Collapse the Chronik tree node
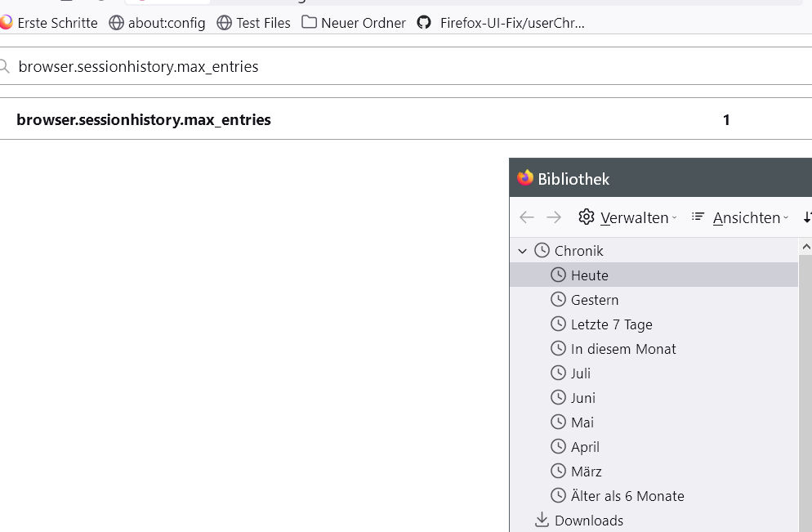This screenshot has width=812, height=532. click(x=523, y=251)
